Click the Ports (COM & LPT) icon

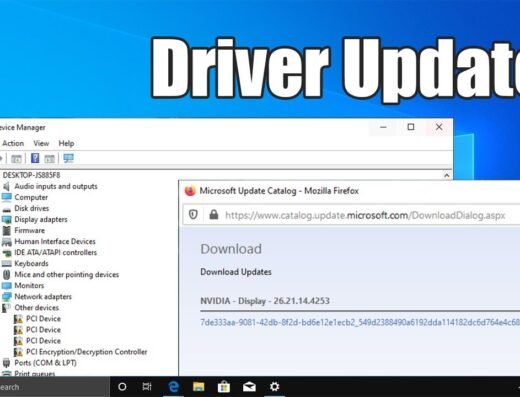click(x=6, y=363)
